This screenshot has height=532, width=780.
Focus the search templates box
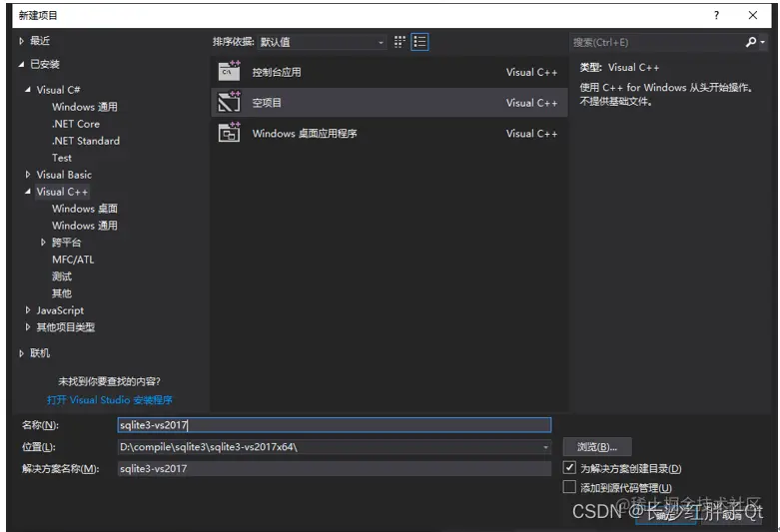coord(656,42)
